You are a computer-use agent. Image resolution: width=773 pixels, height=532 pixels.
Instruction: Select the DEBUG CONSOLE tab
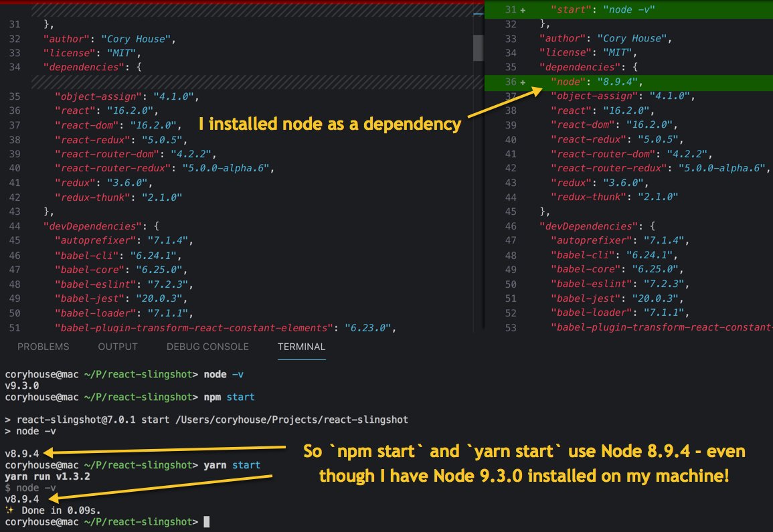pyautogui.click(x=207, y=347)
